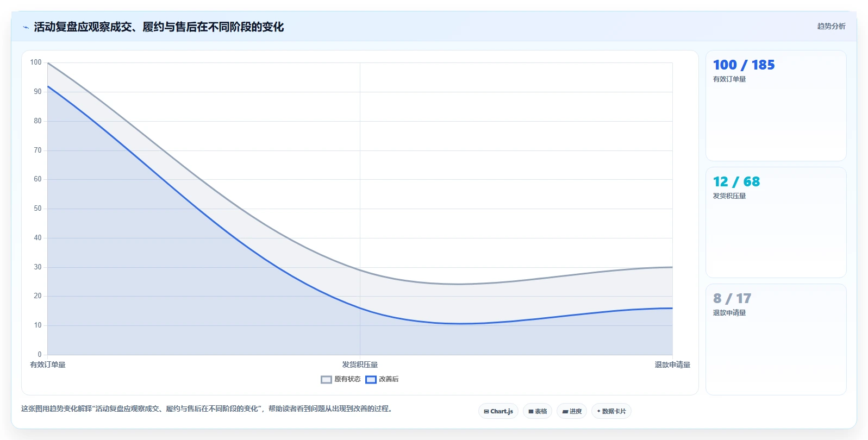
Task: Click the 有效订单量 card label
Action: tap(729, 79)
